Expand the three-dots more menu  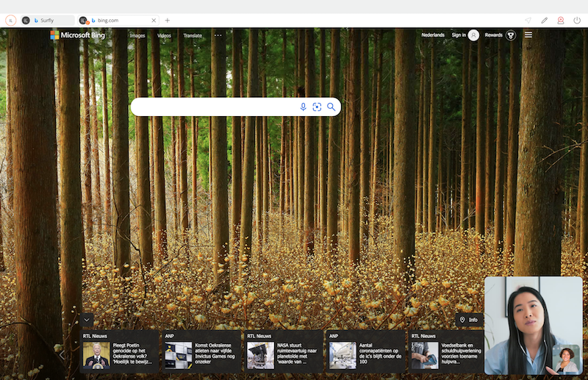pos(218,35)
